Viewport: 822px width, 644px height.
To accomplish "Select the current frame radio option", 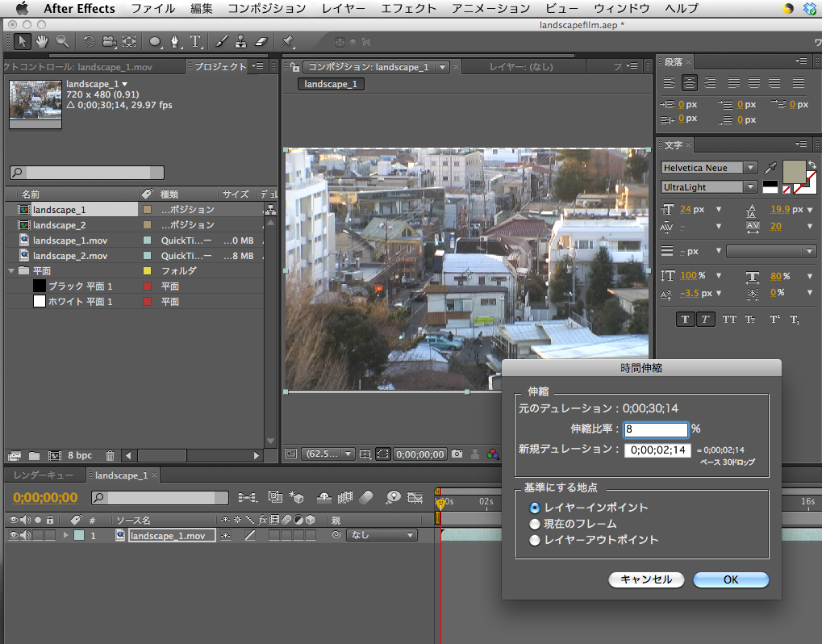I will tap(535, 524).
